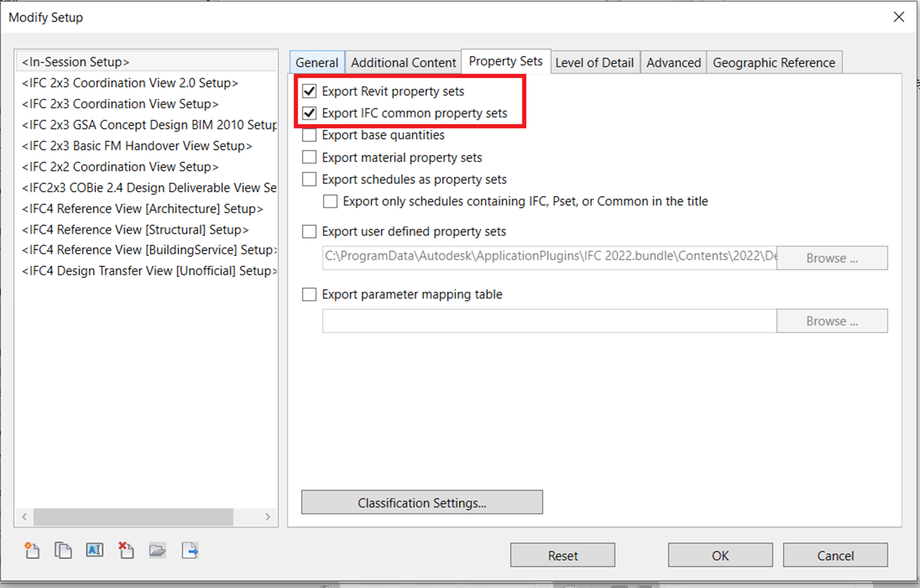Click the parameter mapping table path field

549,321
